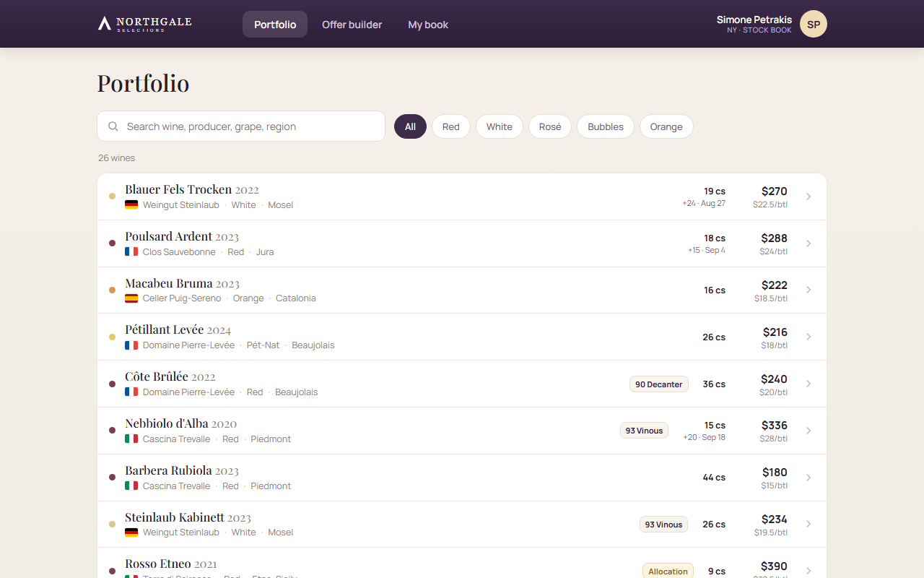Viewport: 924px width, 578px height.
Task: Click the red dot beside Côte Brûlée
Action: tap(112, 384)
